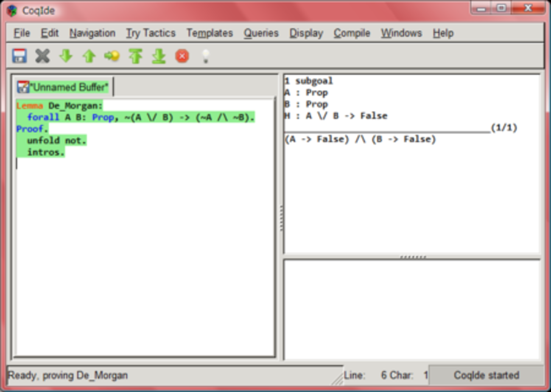The height and width of the screenshot is (392, 551).
Task: Open the Compile menu
Action: click(x=352, y=33)
